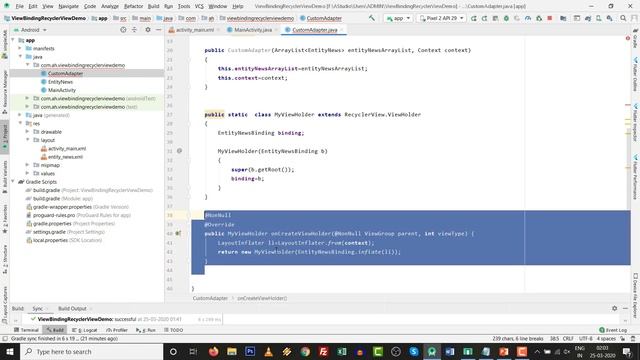Click the taskbar search box
640x360 pixels.
(x=91, y=351)
